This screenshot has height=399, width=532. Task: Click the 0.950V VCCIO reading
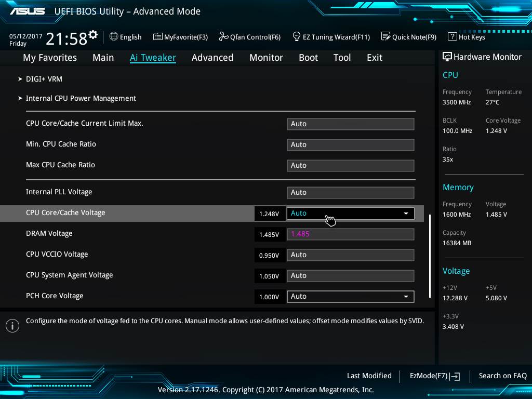click(270, 256)
